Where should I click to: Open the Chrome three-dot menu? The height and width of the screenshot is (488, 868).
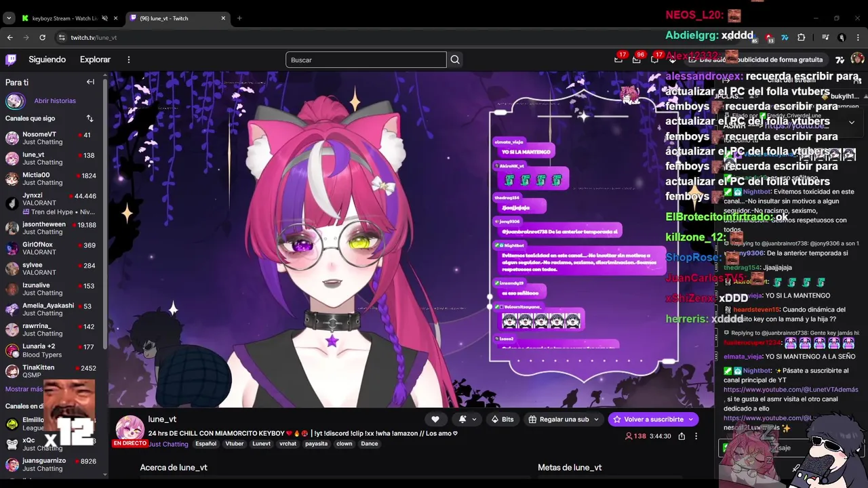(858, 37)
